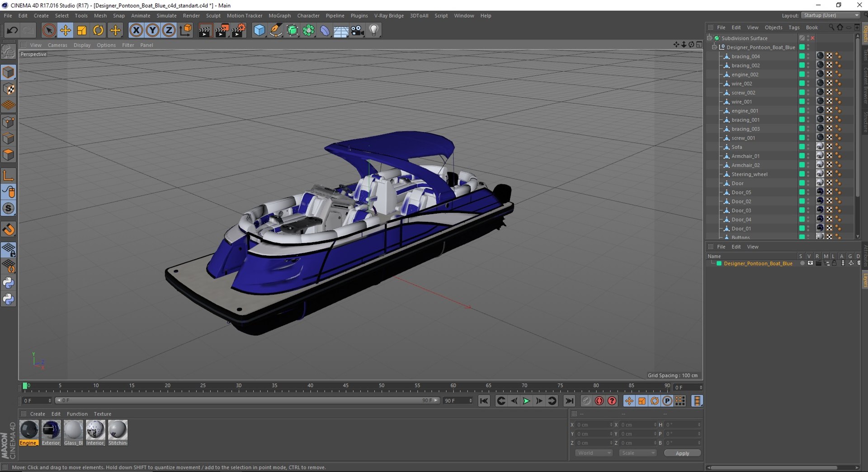This screenshot has height=472, width=868.
Task: Select the Glass_Bl material swatch
Action: point(73,433)
